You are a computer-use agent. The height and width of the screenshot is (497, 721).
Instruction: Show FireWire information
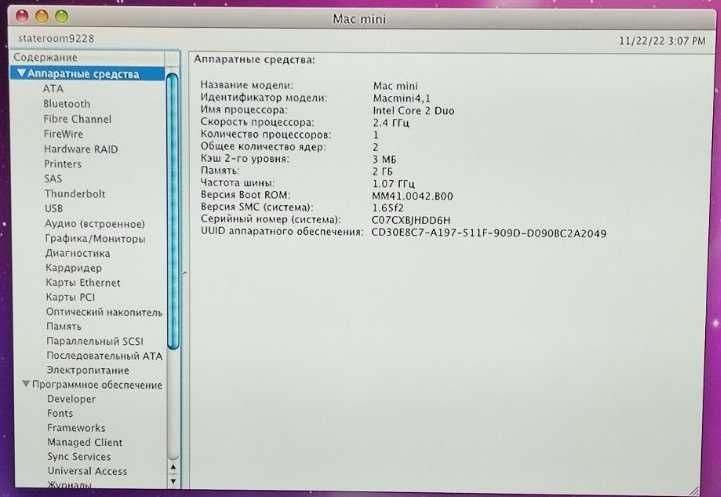63,134
